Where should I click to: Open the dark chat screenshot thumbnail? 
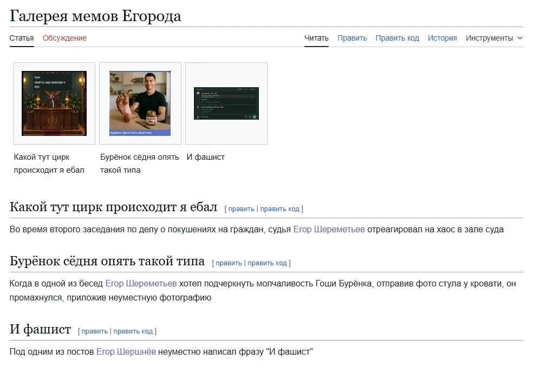click(x=226, y=103)
